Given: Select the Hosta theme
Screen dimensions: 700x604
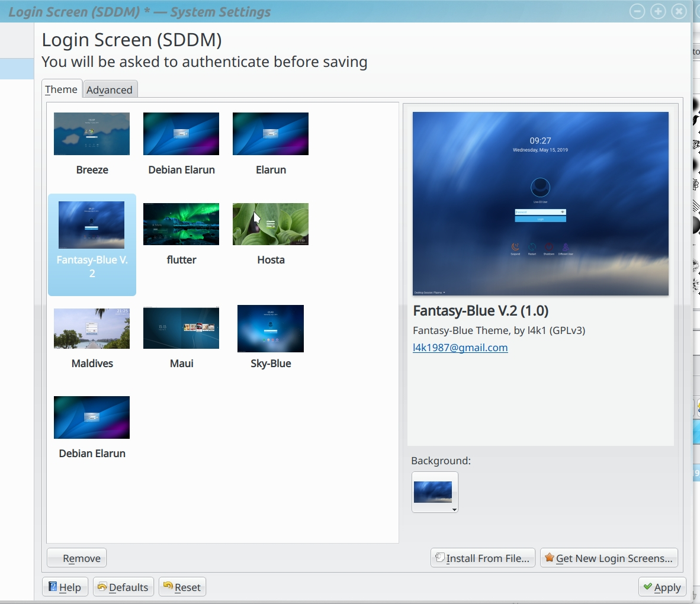Looking at the screenshot, I should (x=270, y=224).
